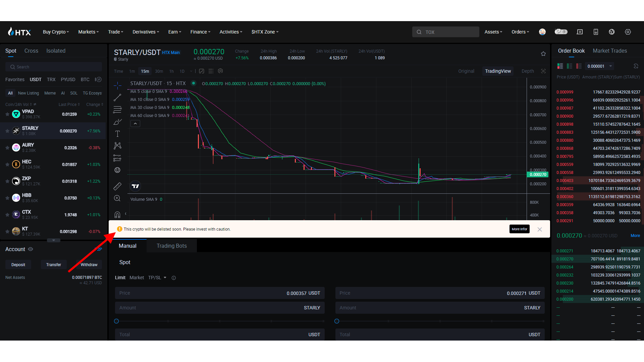This screenshot has height=362, width=644.
Task: Toggle favorite star for ZKP
Action: pyautogui.click(x=7, y=181)
